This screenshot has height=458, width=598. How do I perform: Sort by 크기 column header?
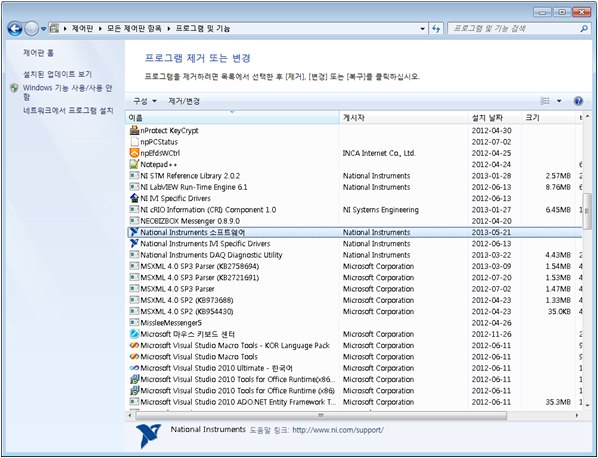click(548, 118)
